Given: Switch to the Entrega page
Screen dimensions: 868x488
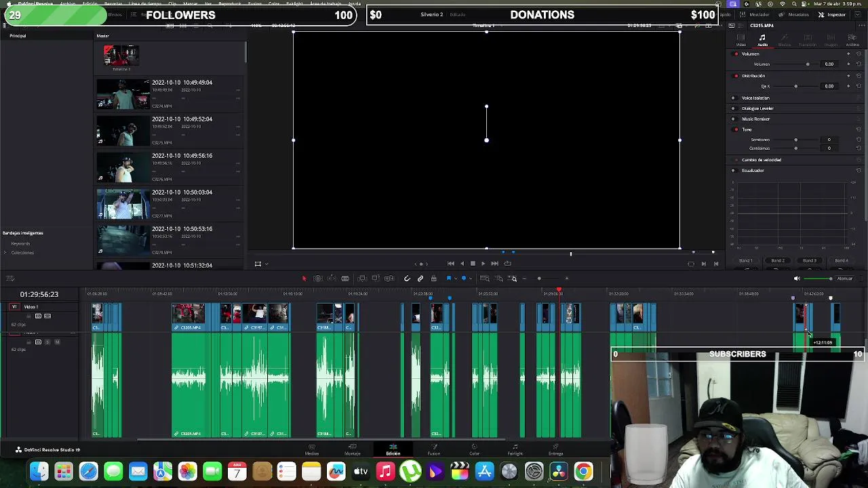Looking at the screenshot, I should click(556, 450).
